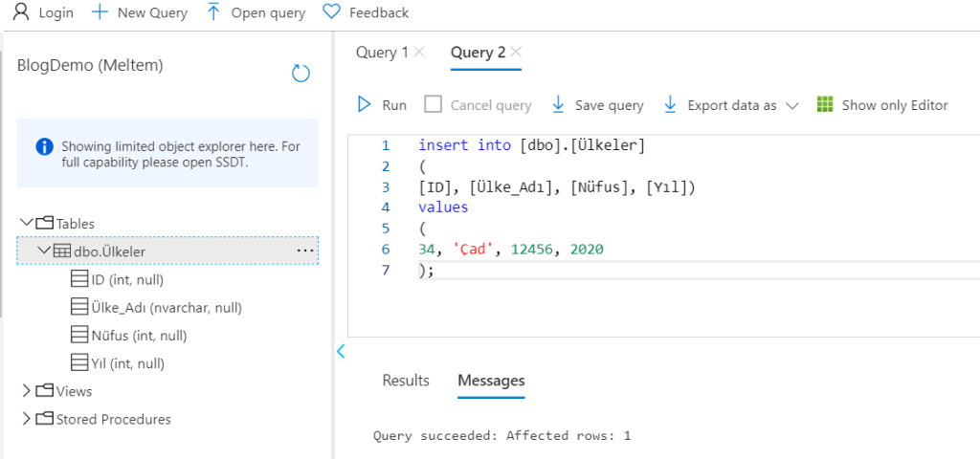Image resolution: width=980 pixels, height=459 pixels.
Task: Open the dbo.Ülkeler ellipsis menu
Action: point(304,251)
